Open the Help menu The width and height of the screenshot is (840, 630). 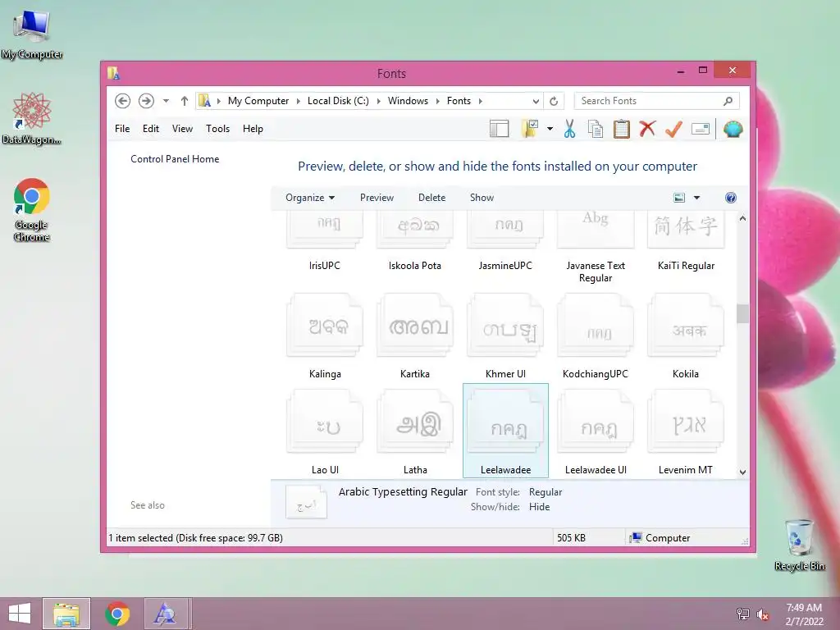(x=253, y=129)
